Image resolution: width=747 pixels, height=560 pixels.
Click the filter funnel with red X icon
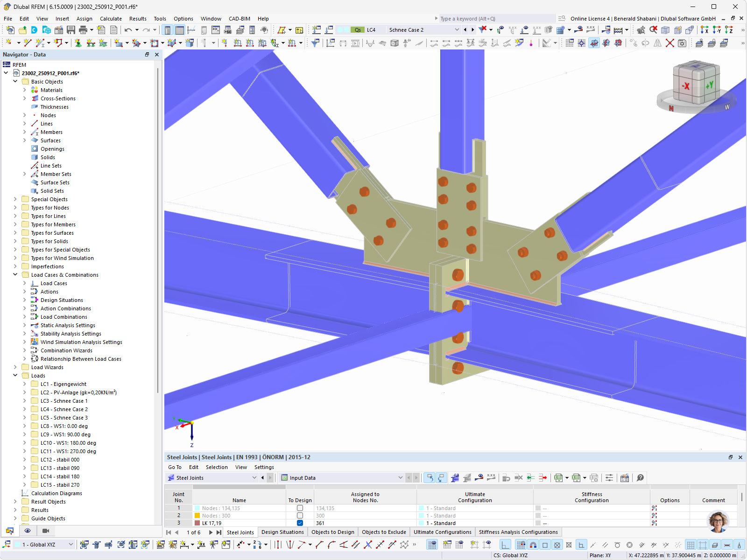[483, 30]
